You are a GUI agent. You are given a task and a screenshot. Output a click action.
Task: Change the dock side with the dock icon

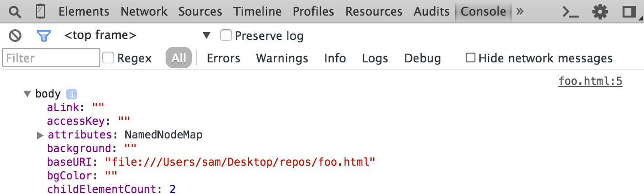(x=630, y=12)
